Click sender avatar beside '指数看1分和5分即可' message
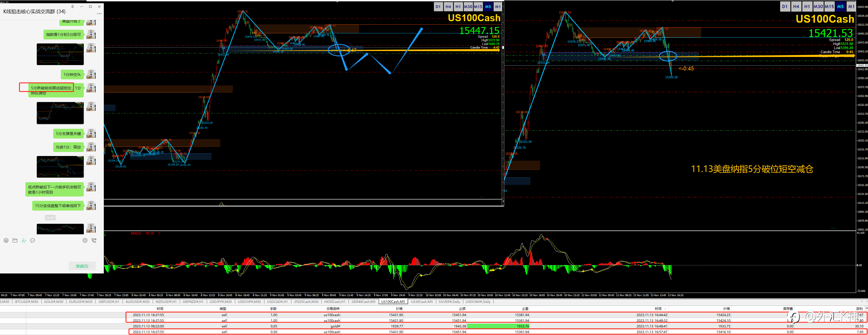Viewport: 868px width, 335px height. (91, 34)
